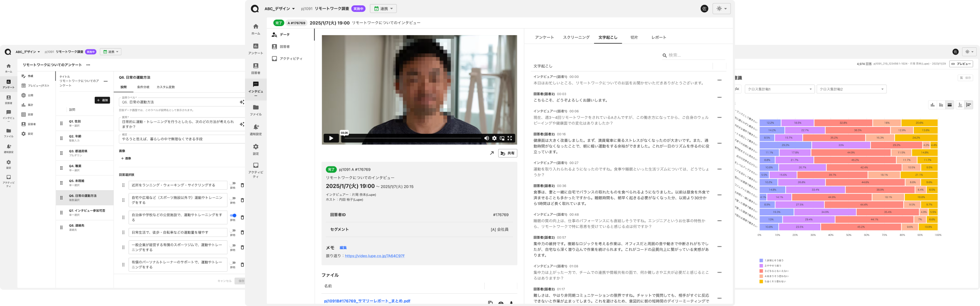Toggle 排他 for 有償のスポーツジム option

tap(233, 246)
